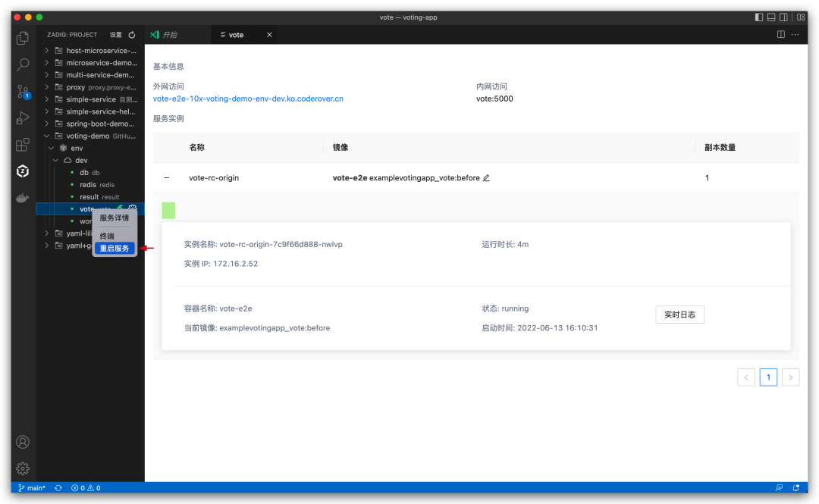This screenshot has width=819, height=504.
Task: Select page 1 in the pagination control
Action: click(x=768, y=377)
